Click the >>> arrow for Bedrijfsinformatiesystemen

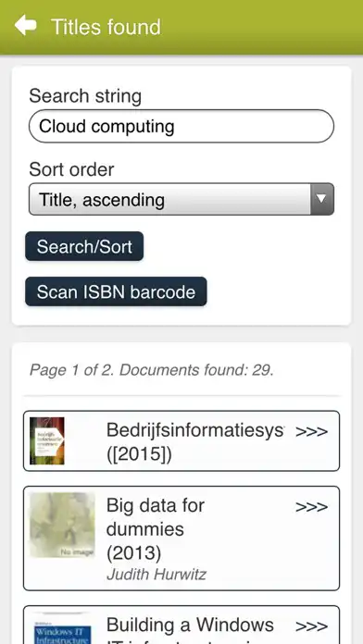point(312,431)
